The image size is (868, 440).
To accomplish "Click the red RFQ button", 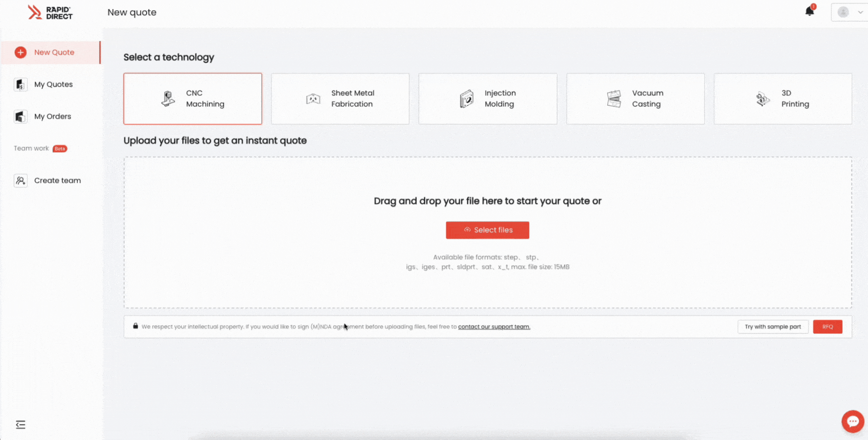I will pos(827,327).
